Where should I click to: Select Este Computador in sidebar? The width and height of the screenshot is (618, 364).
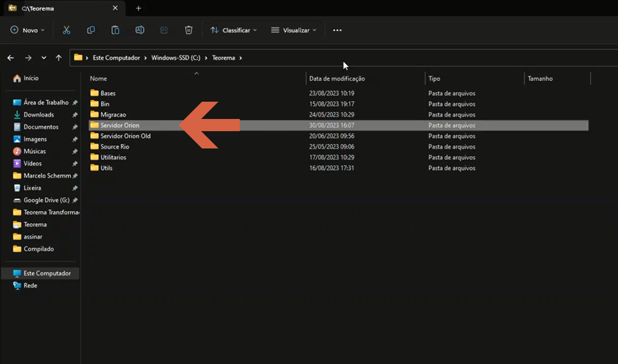click(40, 274)
